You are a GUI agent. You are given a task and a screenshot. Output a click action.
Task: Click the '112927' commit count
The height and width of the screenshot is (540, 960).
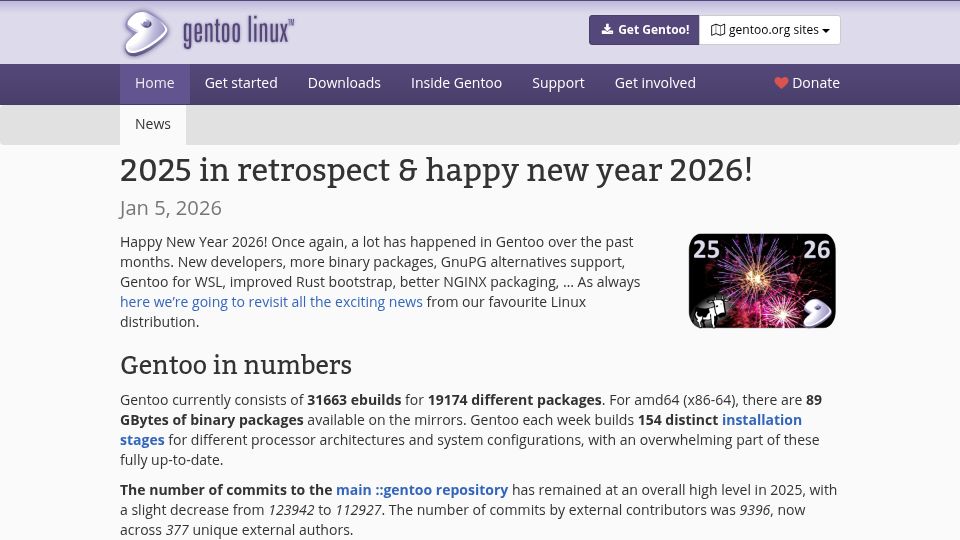point(358,510)
